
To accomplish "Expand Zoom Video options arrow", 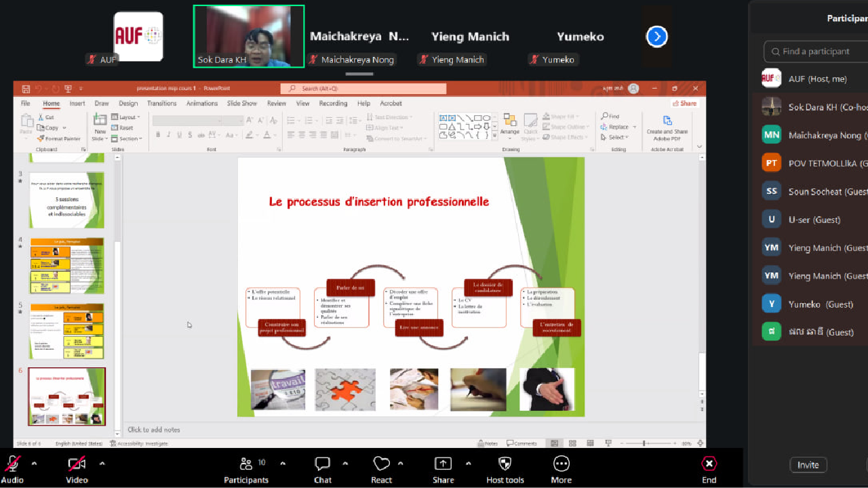I will [102, 464].
